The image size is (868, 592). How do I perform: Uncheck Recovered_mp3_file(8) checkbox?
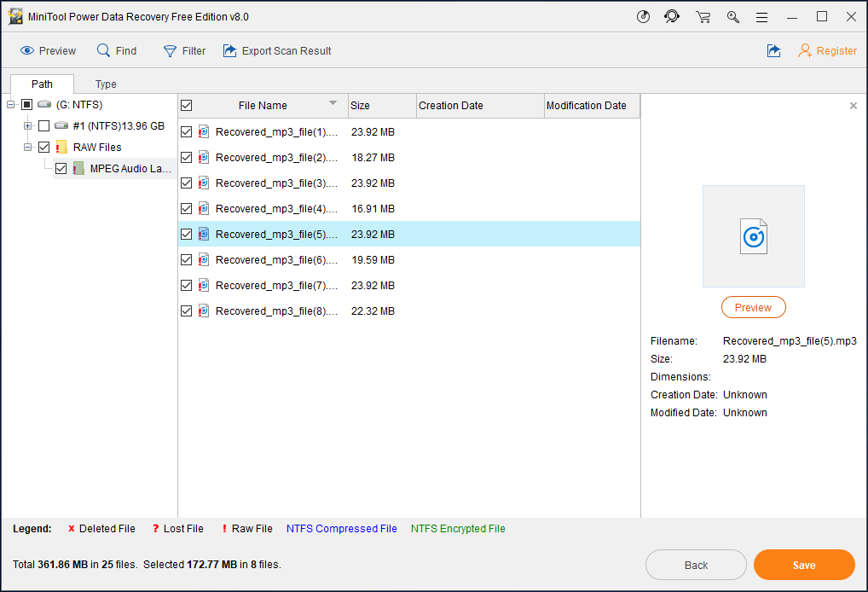click(187, 311)
